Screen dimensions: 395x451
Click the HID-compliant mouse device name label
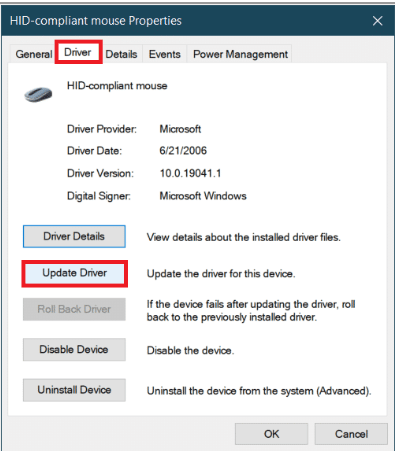pos(117,86)
